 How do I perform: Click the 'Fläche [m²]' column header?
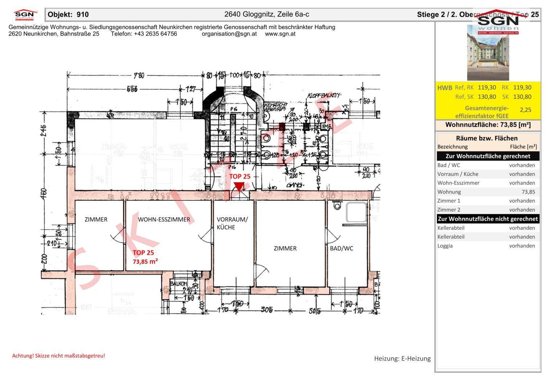tap(523, 147)
